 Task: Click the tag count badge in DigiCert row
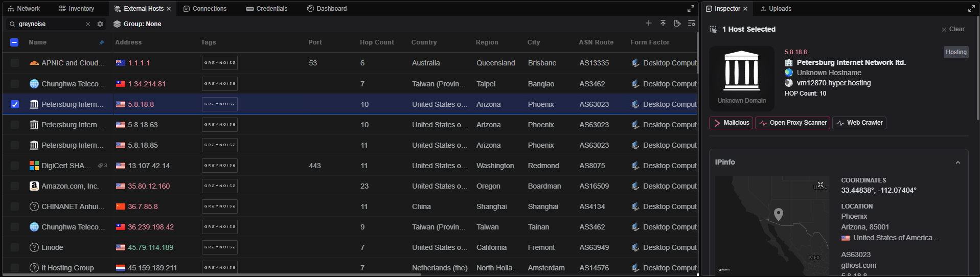coord(102,166)
